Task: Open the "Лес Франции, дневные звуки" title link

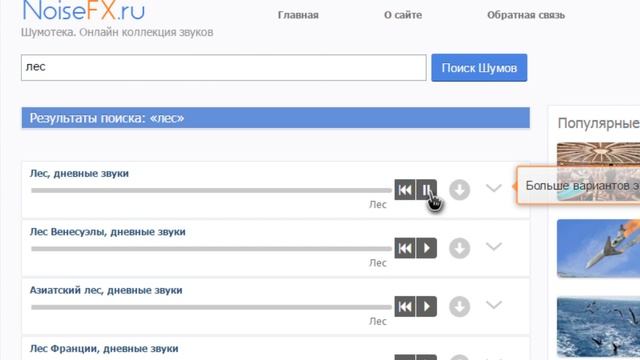Action: (104, 349)
